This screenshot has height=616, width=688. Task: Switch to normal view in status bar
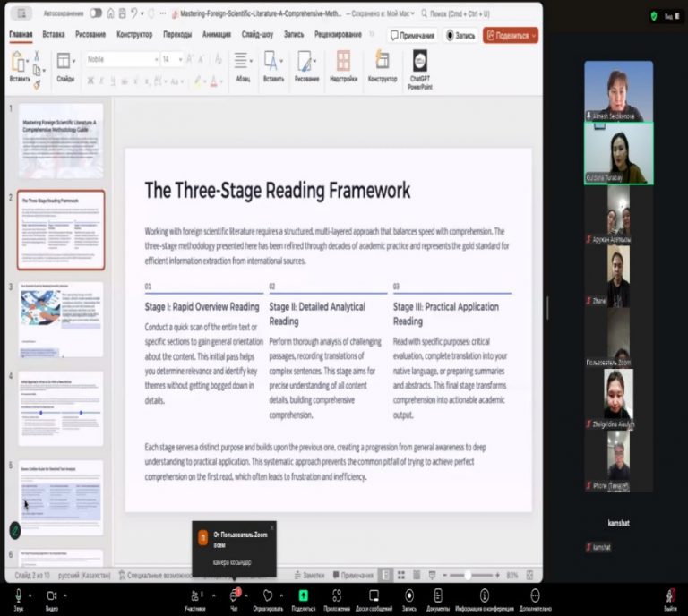click(x=386, y=575)
